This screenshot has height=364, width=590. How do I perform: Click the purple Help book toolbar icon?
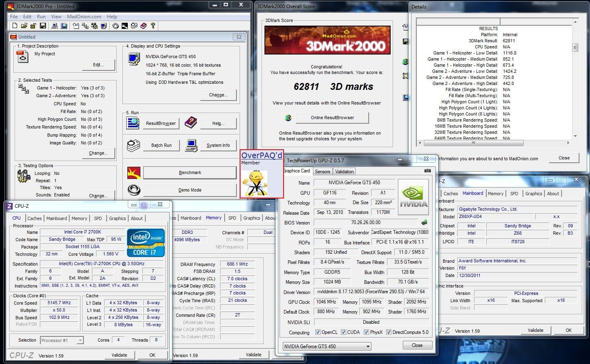tap(143, 26)
